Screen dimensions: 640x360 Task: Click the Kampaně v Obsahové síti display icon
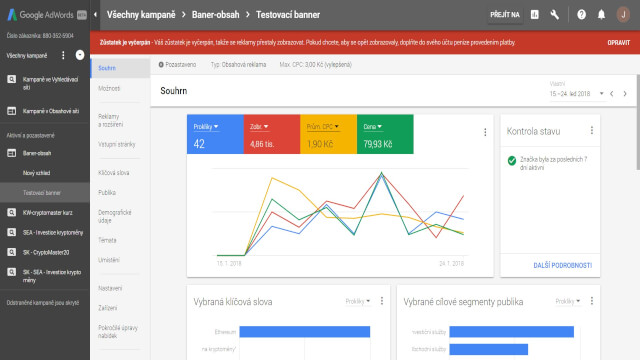point(11,111)
